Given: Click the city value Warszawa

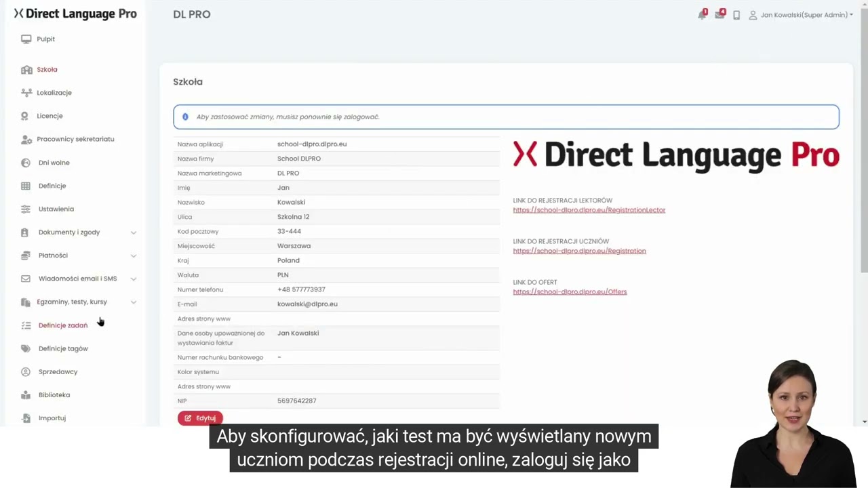Looking at the screenshot, I should tap(294, 246).
